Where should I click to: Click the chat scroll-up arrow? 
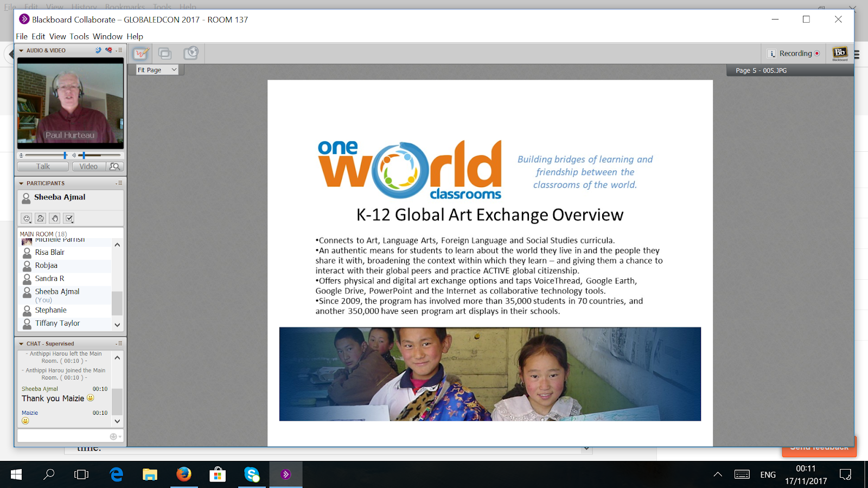(x=117, y=358)
